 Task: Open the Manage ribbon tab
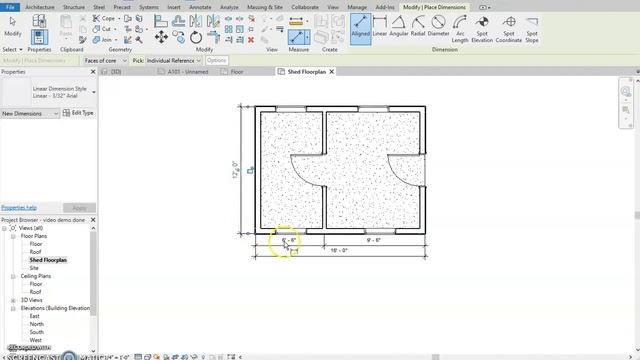[x=357, y=7]
